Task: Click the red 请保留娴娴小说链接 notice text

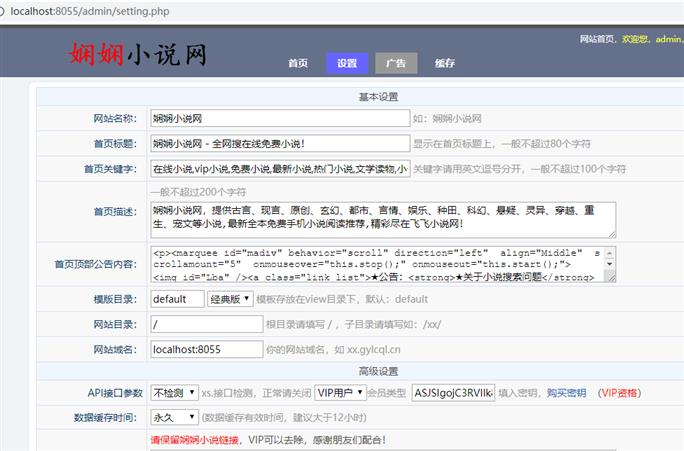Action: click(x=195, y=440)
